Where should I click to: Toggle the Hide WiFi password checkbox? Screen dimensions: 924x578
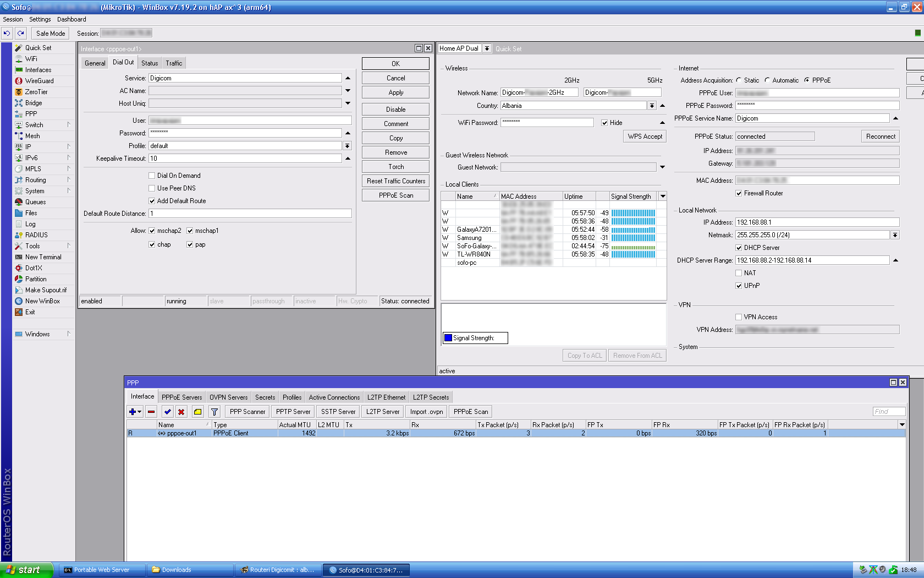(x=604, y=123)
